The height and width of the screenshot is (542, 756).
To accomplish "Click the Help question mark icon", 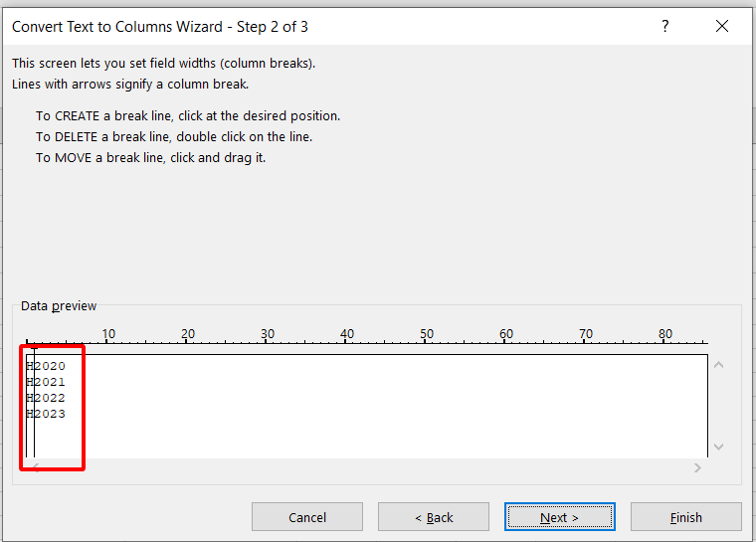I will 665,27.
